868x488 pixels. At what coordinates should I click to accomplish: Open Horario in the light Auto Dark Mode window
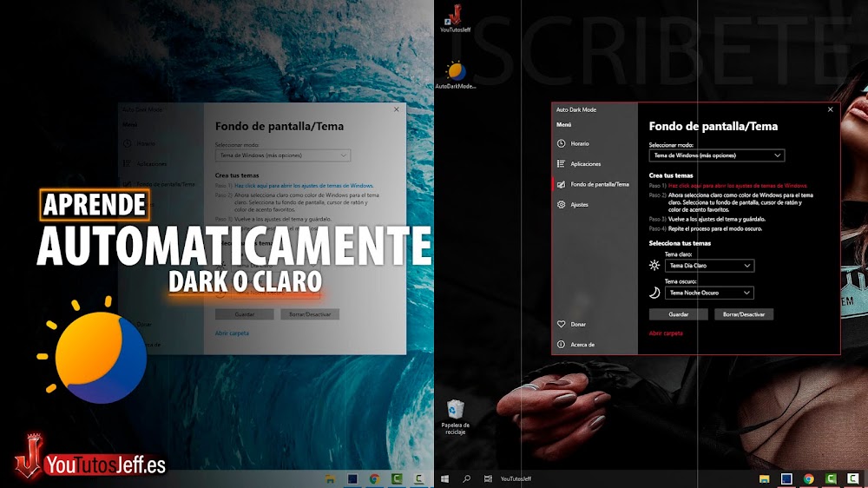(146, 143)
